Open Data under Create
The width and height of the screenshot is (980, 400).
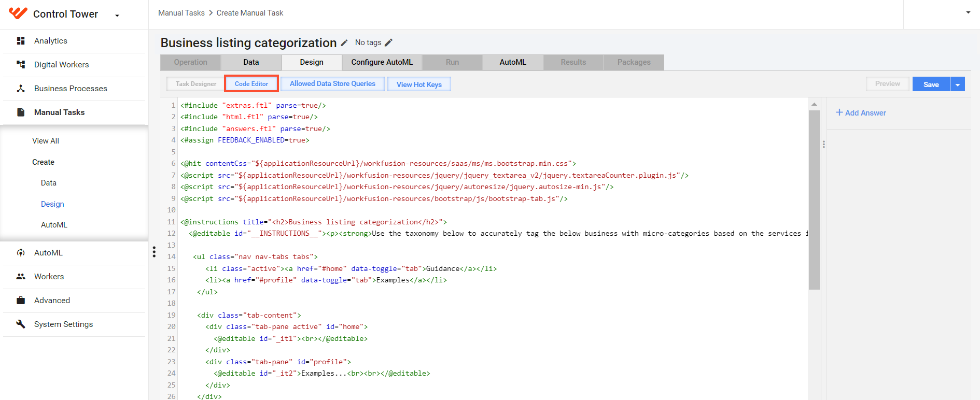click(x=49, y=183)
